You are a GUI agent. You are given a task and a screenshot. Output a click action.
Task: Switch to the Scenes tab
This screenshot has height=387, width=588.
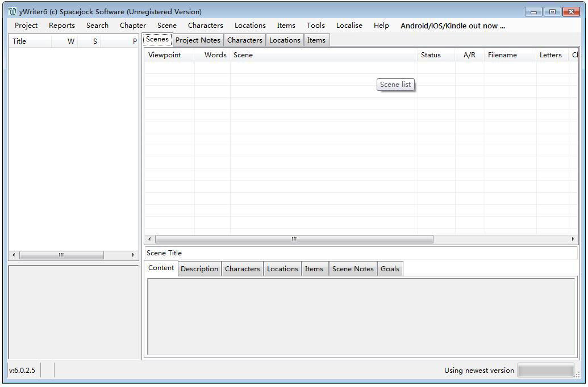pos(157,39)
